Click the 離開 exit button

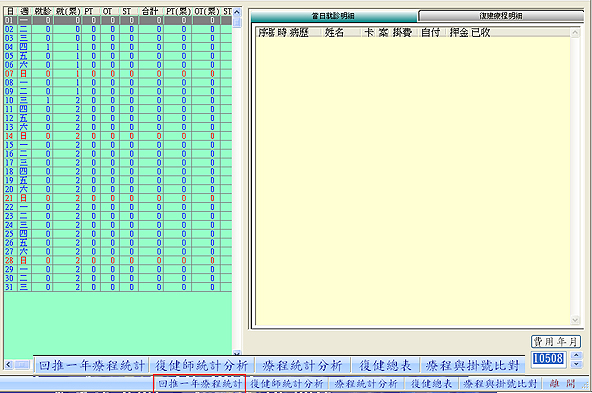pos(562,384)
